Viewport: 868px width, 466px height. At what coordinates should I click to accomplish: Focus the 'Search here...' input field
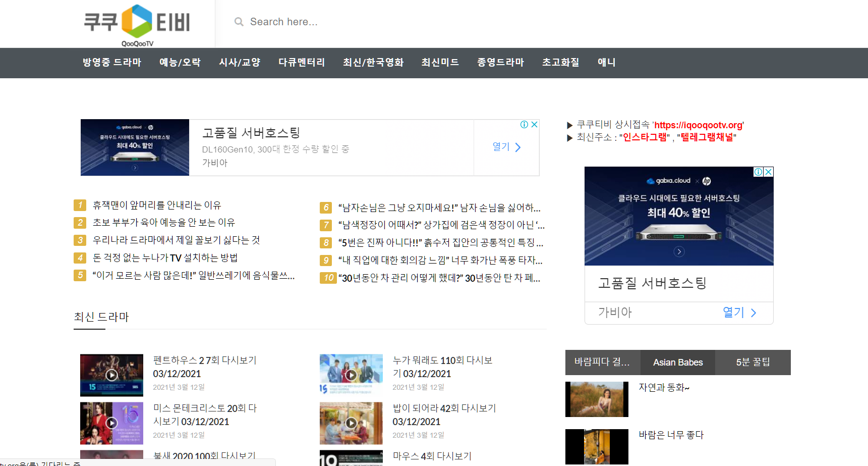pyautogui.click(x=283, y=22)
